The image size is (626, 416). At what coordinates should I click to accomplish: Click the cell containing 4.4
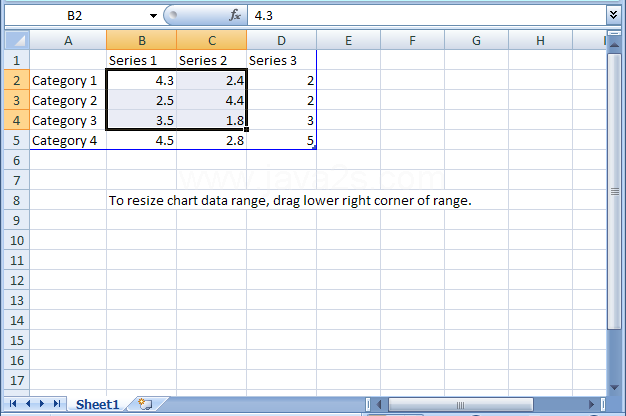[212, 100]
